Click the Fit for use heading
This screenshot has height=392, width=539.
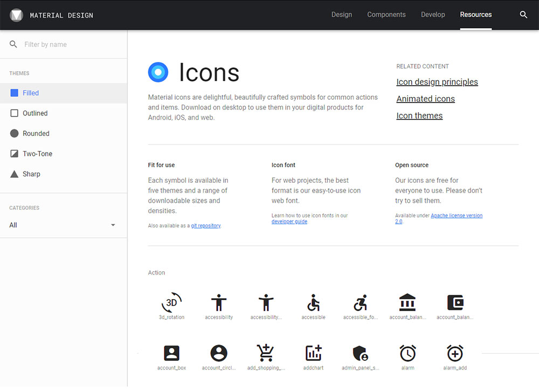pyautogui.click(x=161, y=165)
